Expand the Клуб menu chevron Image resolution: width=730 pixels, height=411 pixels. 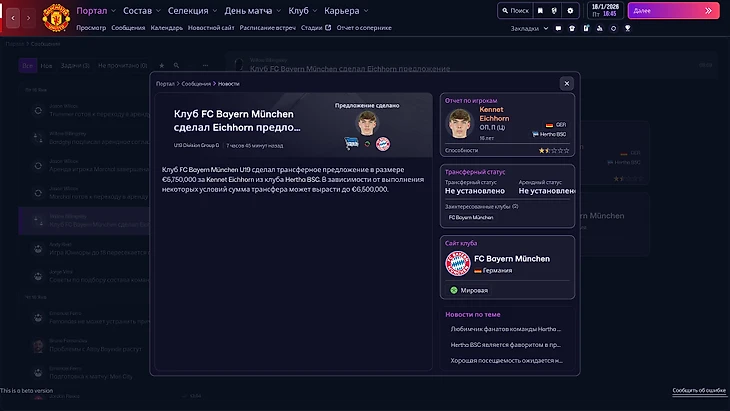click(x=315, y=11)
